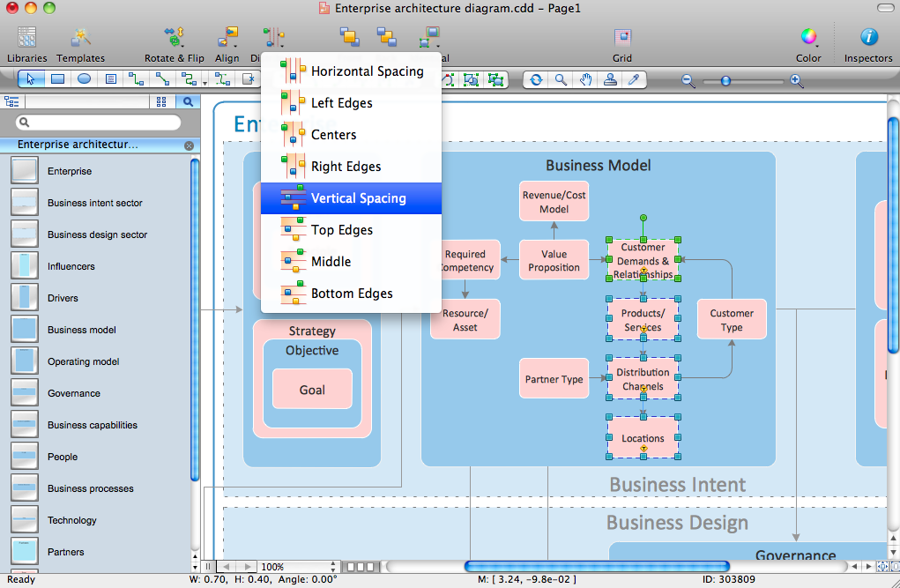Open the zoom percentage combo box

coord(298,567)
